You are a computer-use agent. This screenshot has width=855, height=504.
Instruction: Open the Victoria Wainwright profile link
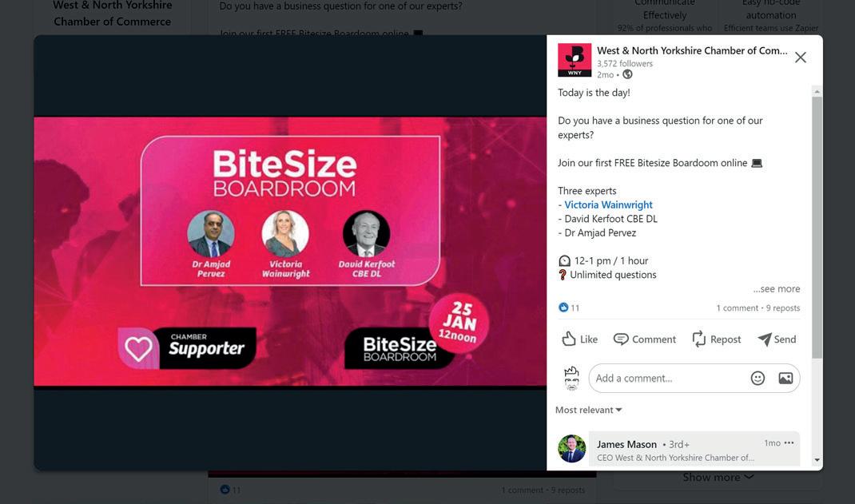point(608,204)
